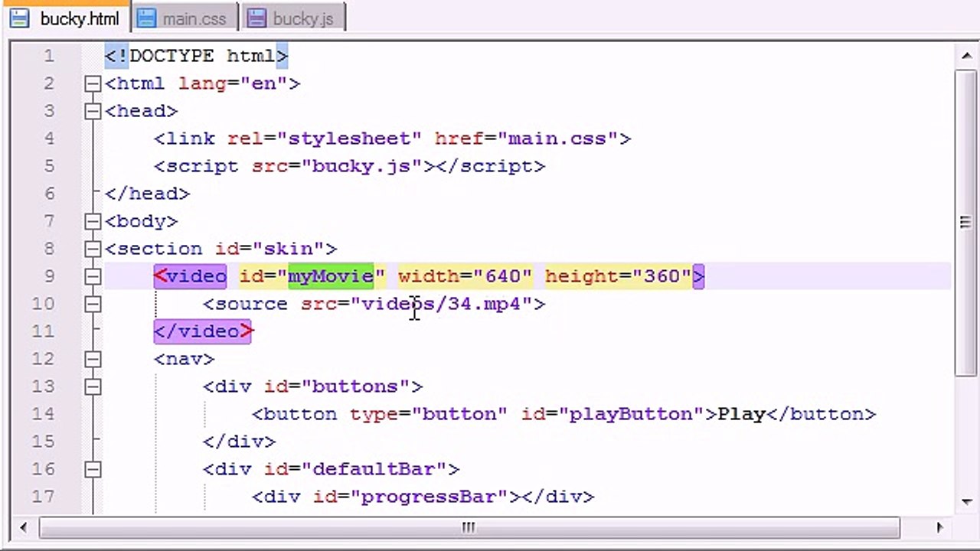980x551 pixels.
Task: Open the main.css tab
Action: 185,18
